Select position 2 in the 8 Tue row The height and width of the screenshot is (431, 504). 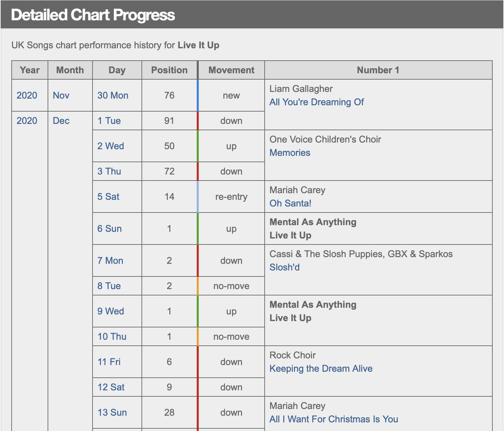[169, 286]
